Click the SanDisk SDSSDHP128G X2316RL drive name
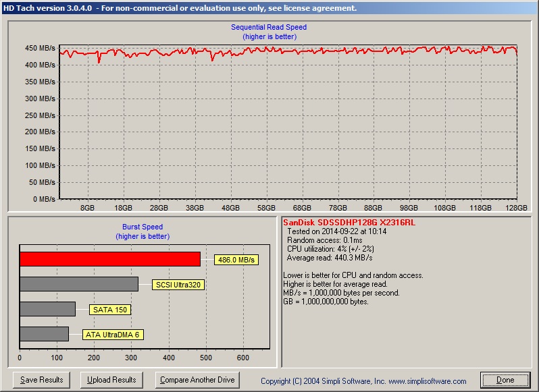Image resolution: width=539 pixels, height=392 pixels. pyautogui.click(x=349, y=223)
